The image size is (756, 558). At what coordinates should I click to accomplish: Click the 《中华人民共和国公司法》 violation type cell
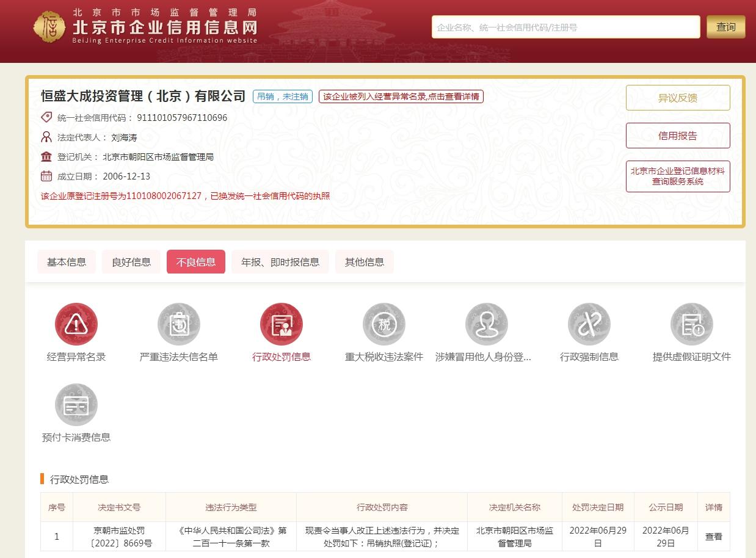coord(231,537)
